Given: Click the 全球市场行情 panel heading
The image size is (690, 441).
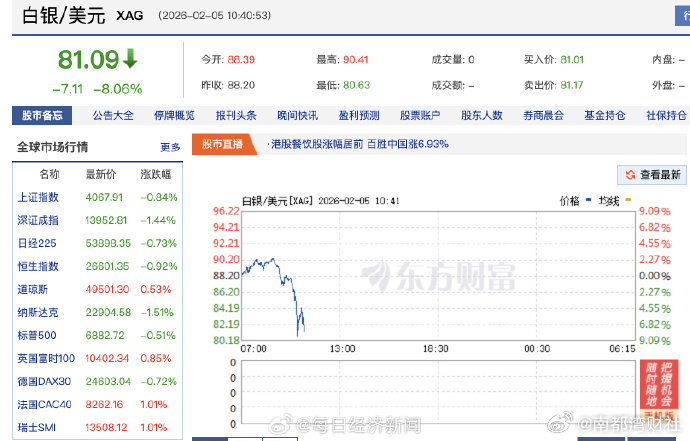Looking at the screenshot, I should (52, 147).
